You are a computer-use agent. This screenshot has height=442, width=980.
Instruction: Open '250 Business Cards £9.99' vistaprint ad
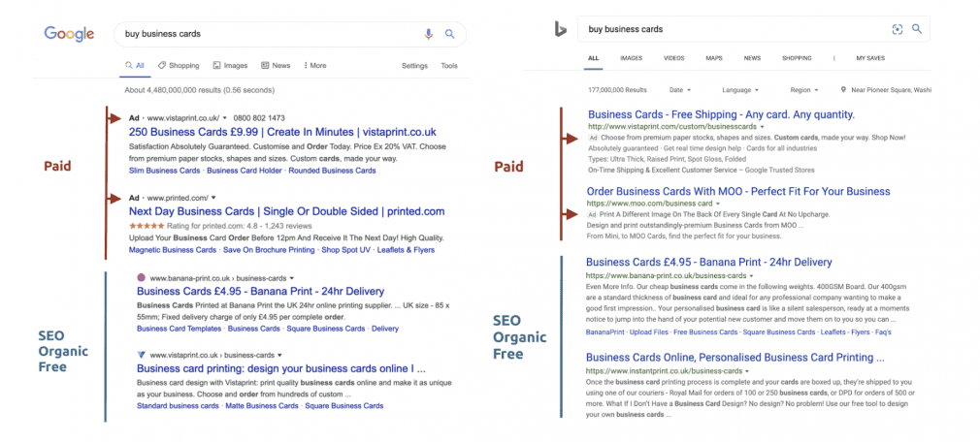[282, 133]
